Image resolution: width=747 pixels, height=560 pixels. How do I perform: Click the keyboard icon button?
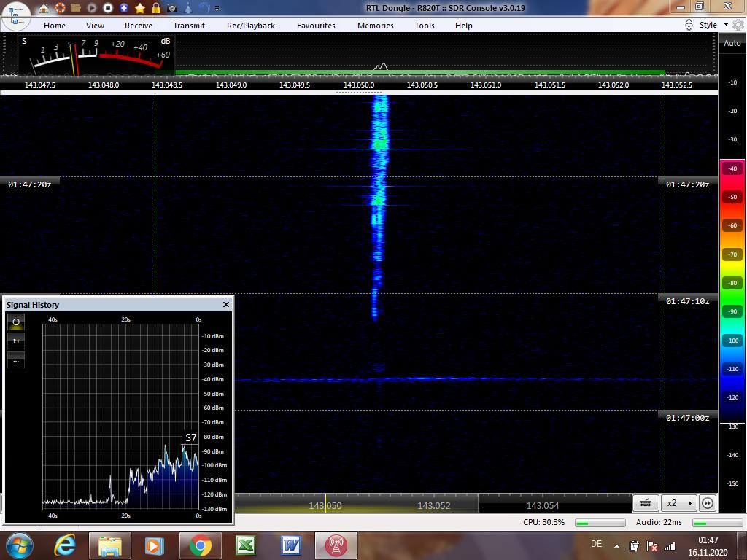(646, 503)
